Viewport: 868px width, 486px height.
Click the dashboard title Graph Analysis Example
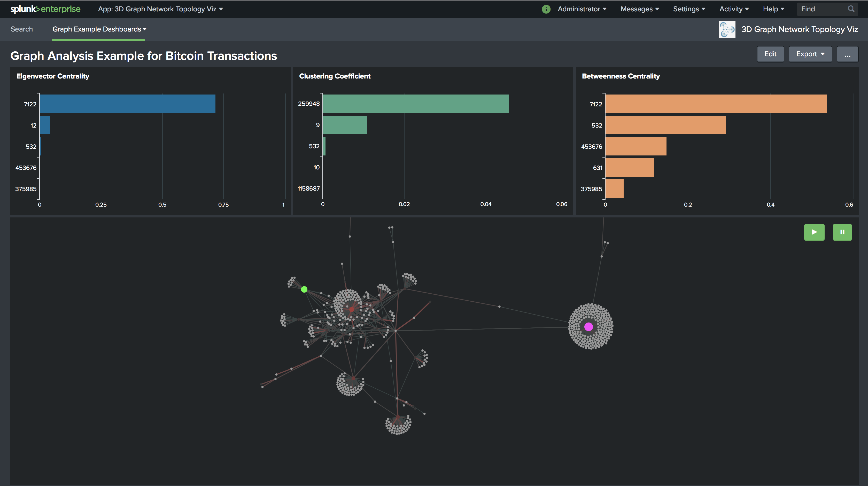point(144,56)
